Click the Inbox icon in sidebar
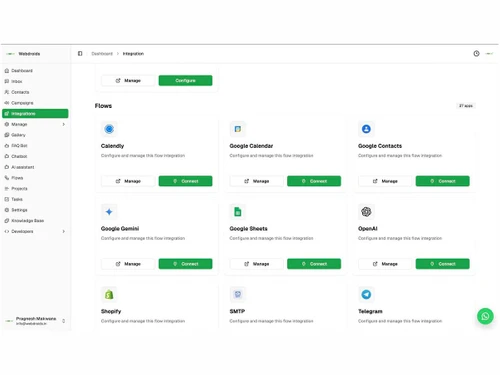The height and width of the screenshot is (375, 500). point(7,81)
